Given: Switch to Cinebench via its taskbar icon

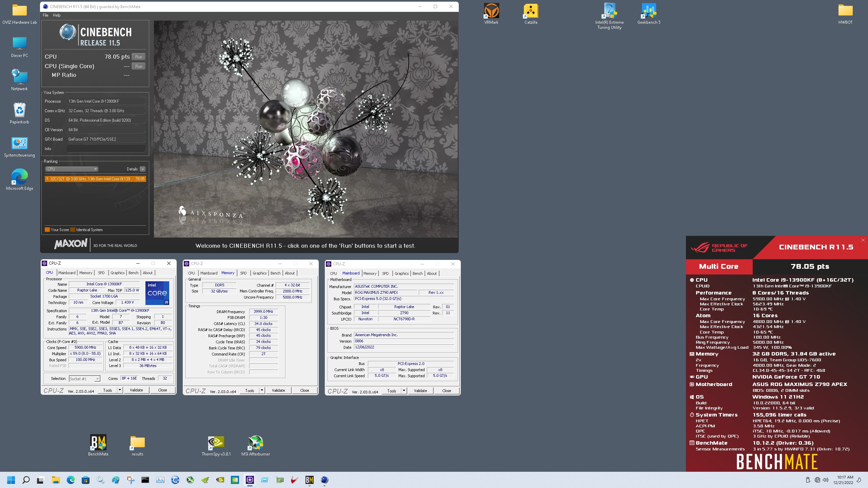Looking at the screenshot, I should [324, 480].
